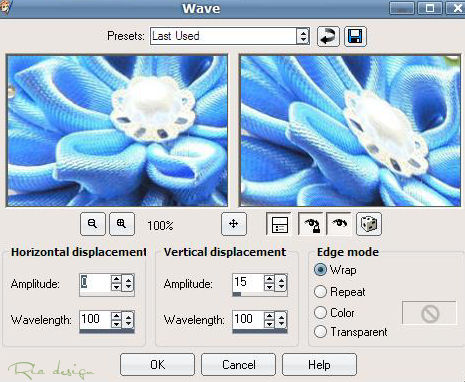Click the proof eye icon
The height and width of the screenshot is (382, 465).
pos(339,224)
